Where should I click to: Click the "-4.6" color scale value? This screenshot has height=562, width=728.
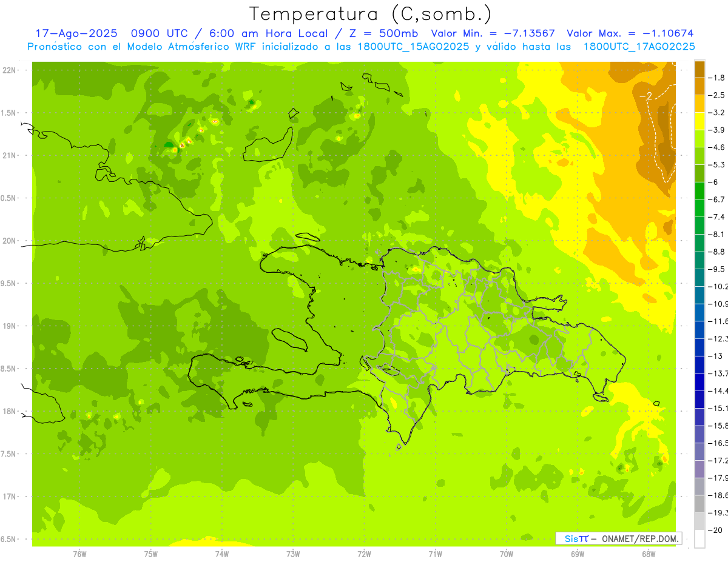[x=717, y=147]
